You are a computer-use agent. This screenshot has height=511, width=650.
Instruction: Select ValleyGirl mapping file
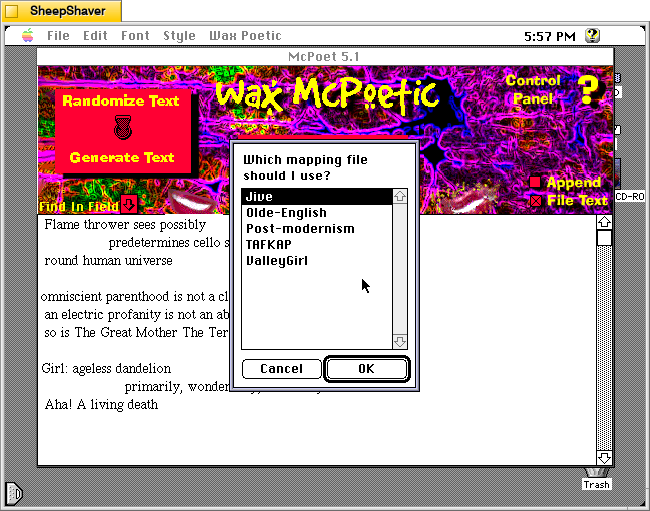click(x=317, y=261)
